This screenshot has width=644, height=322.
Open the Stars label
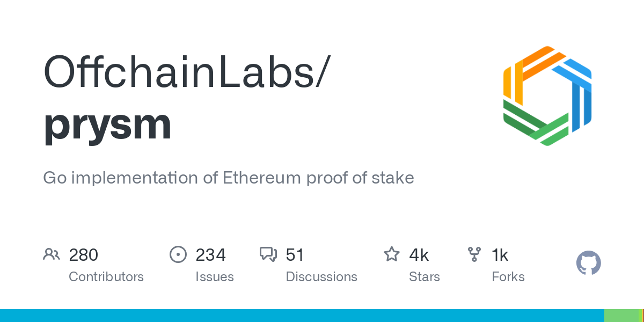[425, 277]
